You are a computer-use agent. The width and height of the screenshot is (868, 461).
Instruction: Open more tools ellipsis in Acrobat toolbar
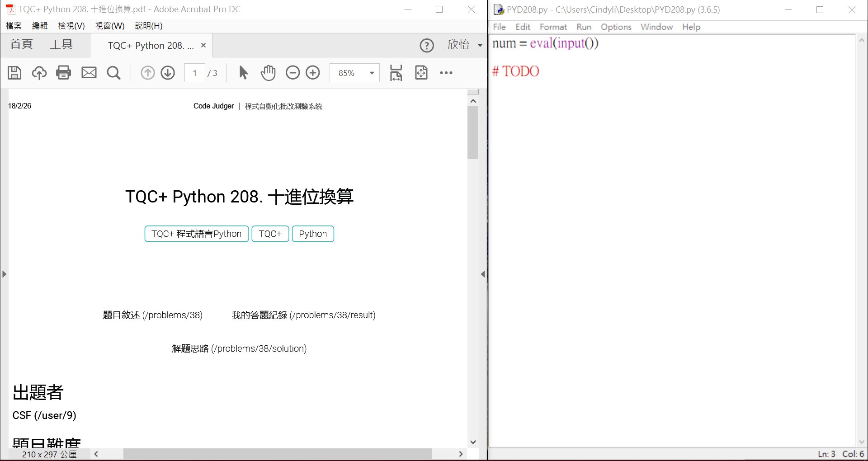[446, 73]
